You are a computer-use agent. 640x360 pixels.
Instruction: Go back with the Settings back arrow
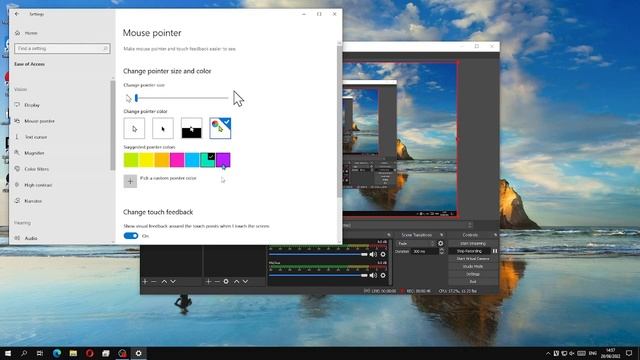[x=17, y=14]
